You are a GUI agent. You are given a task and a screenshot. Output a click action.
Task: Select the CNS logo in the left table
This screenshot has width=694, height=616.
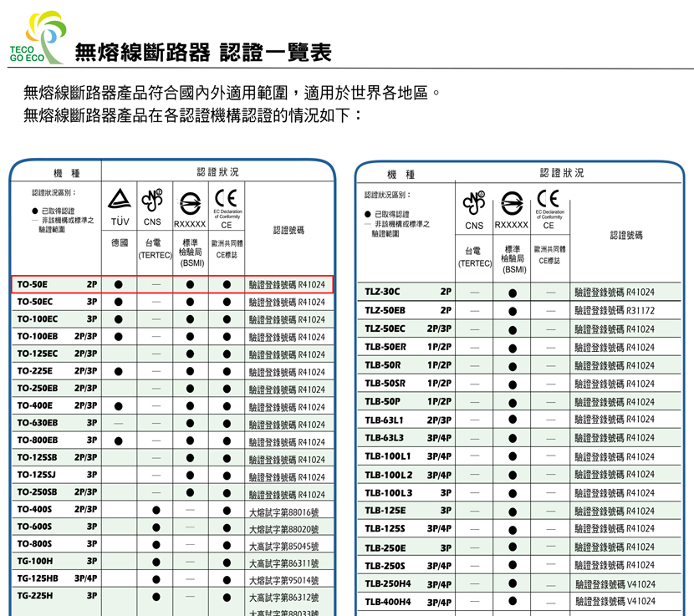[152, 200]
